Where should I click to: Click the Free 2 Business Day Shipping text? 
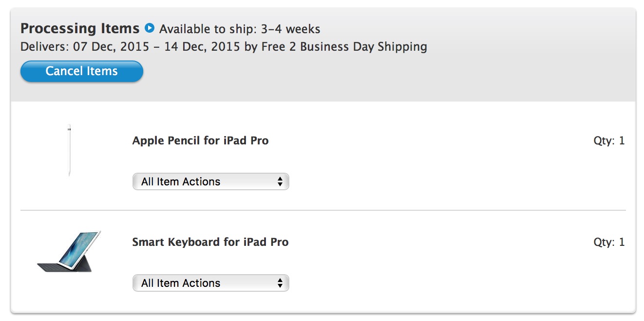click(344, 47)
